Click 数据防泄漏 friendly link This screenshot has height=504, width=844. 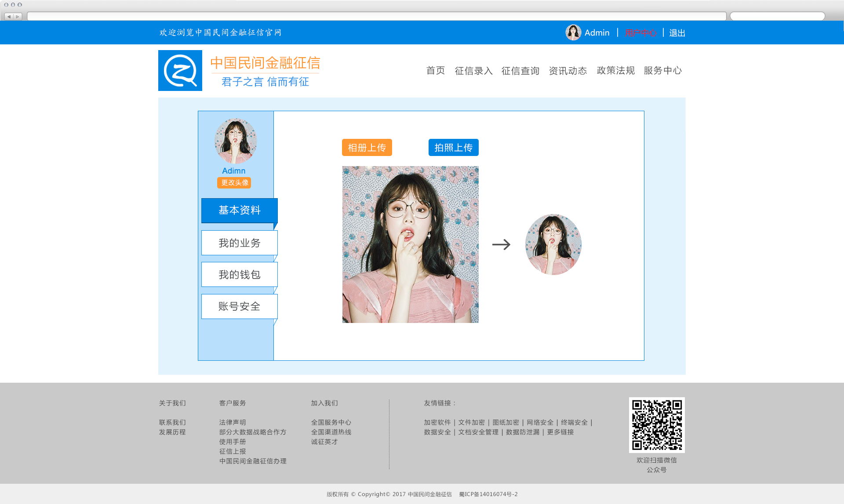pyautogui.click(x=523, y=432)
